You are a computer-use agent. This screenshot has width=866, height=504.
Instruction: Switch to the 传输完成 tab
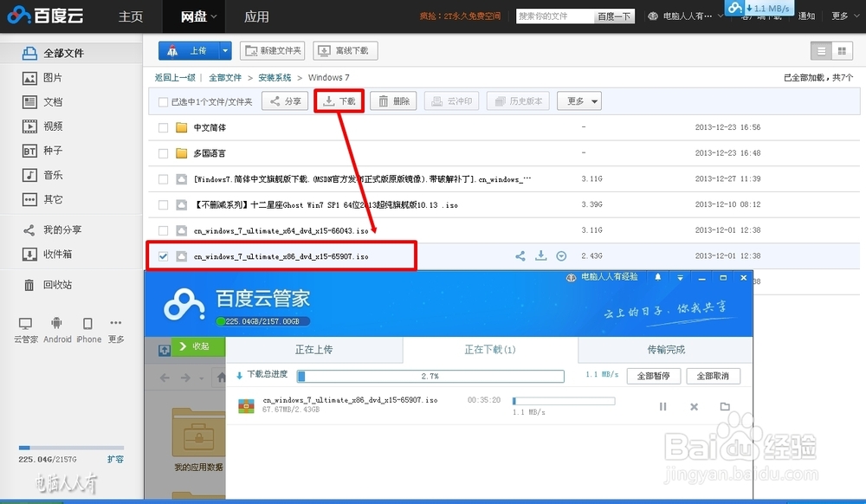pos(665,350)
